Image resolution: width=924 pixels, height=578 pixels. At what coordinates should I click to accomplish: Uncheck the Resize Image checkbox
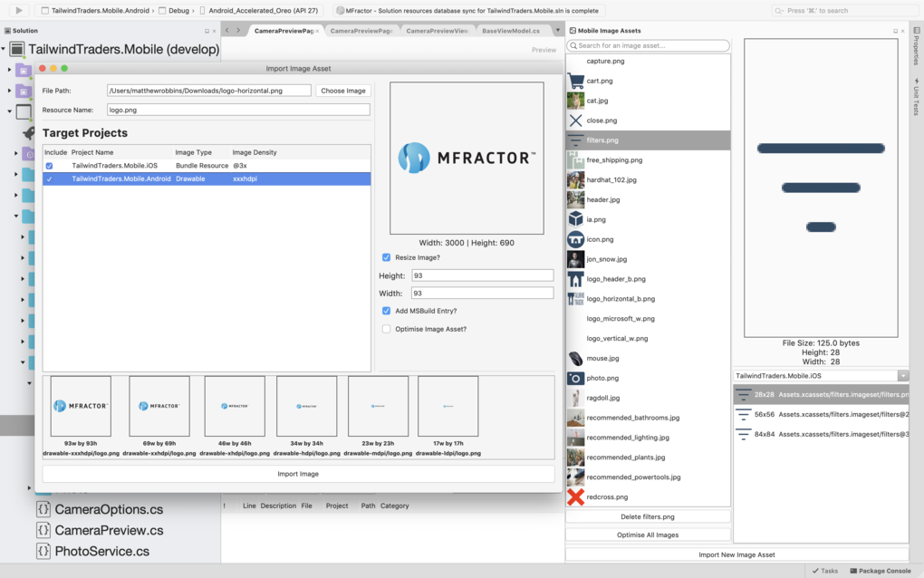[x=386, y=257]
